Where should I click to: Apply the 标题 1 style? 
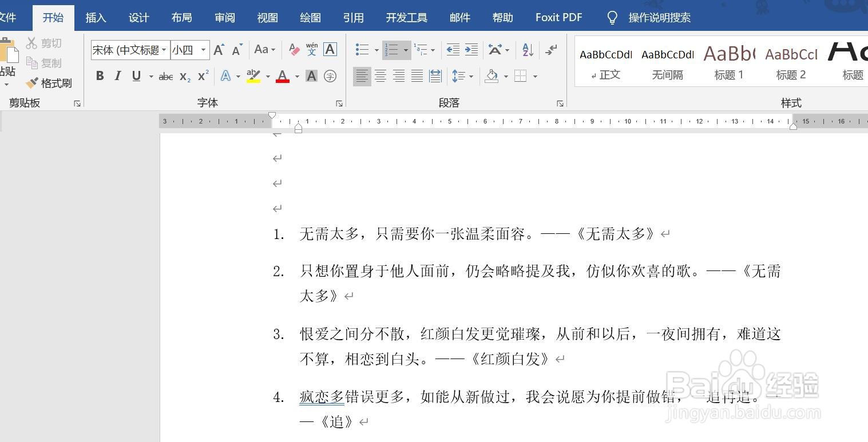pyautogui.click(x=728, y=62)
